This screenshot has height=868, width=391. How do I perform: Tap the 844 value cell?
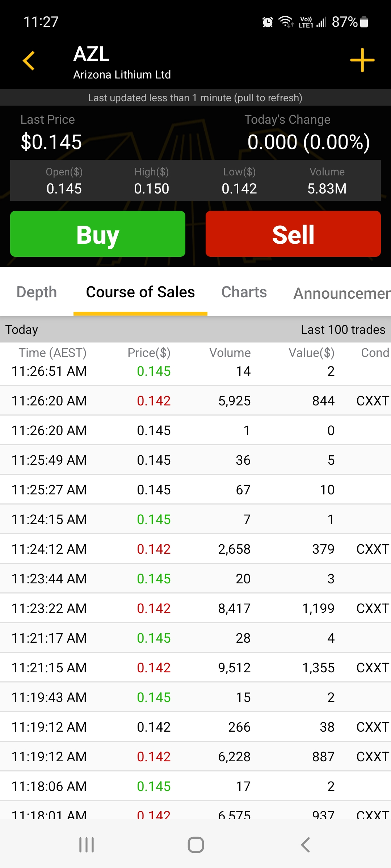point(323,401)
